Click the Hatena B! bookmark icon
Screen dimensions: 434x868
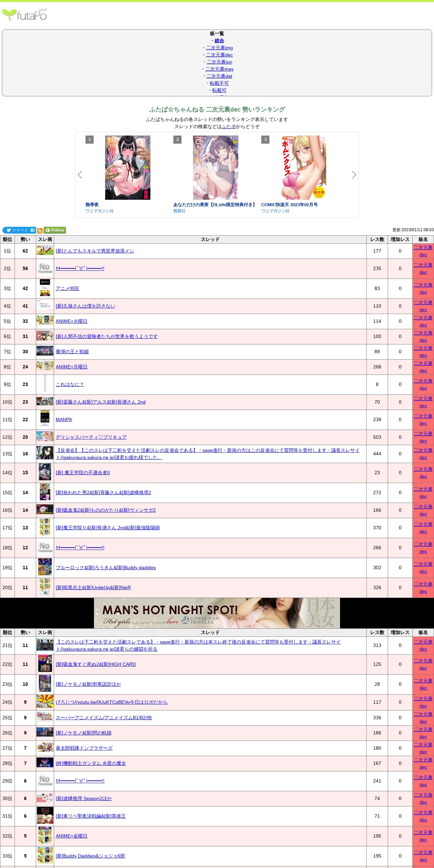click(33, 230)
